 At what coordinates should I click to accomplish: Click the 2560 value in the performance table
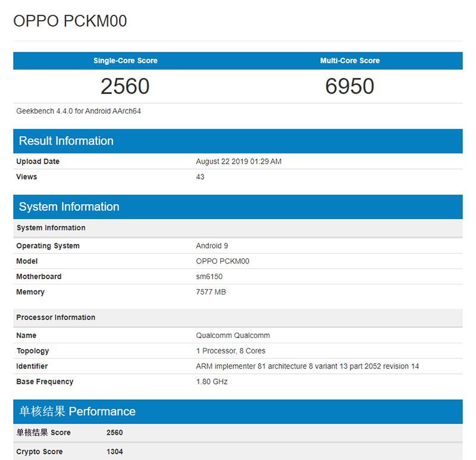point(115,433)
